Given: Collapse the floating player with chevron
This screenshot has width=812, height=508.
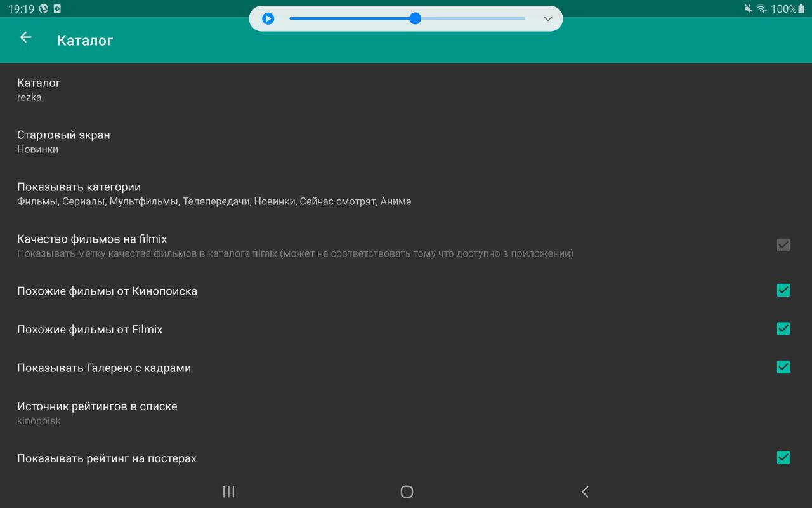Looking at the screenshot, I should (x=548, y=19).
